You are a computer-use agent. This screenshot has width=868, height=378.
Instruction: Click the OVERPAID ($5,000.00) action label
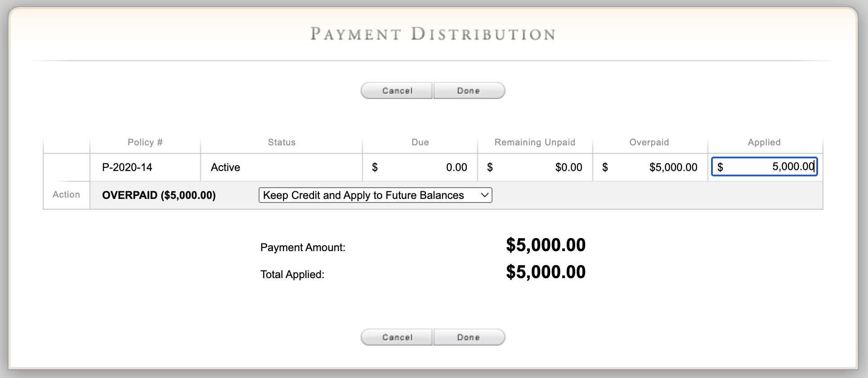coord(159,195)
